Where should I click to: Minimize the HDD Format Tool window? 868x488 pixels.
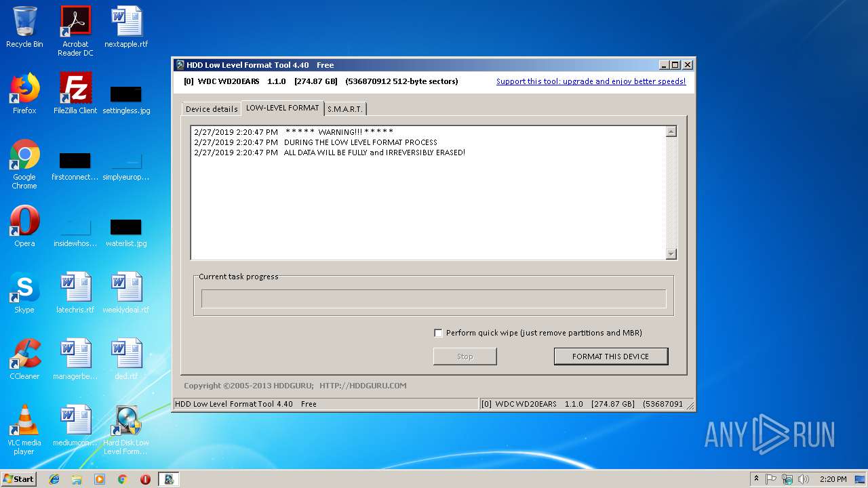tap(664, 65)
